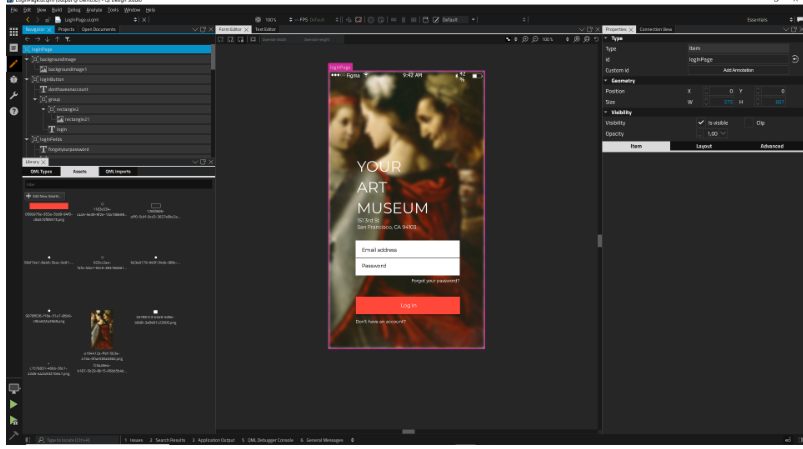This screenshot has width=803, height=449.
Task: Switch to the Open Documents tab
Action: (98, 29)
